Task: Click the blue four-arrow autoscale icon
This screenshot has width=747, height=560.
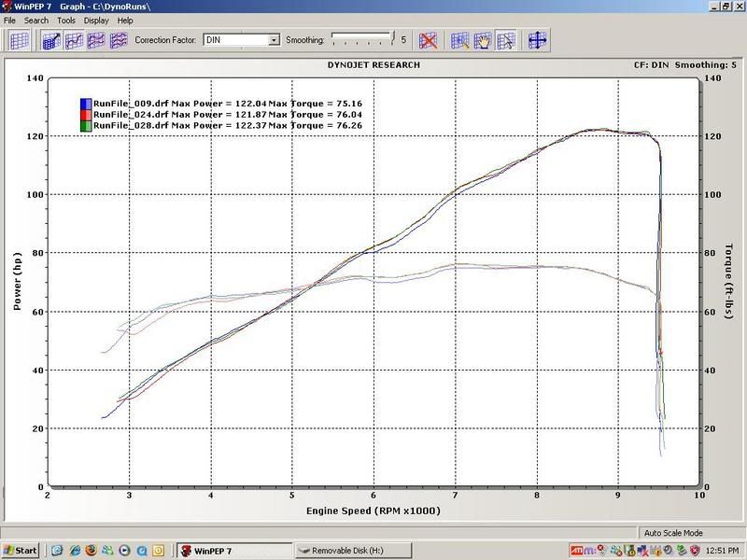Action: point(537,40)
